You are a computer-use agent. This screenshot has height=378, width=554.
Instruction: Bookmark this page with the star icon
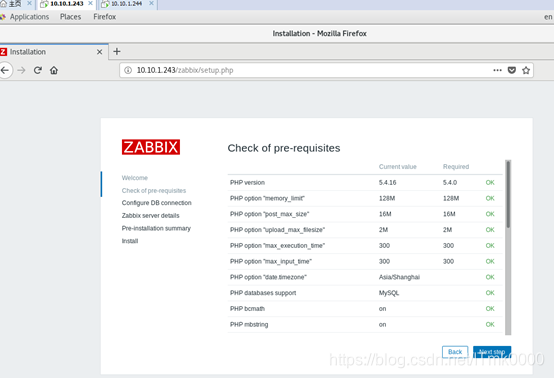tap(526, 70)
